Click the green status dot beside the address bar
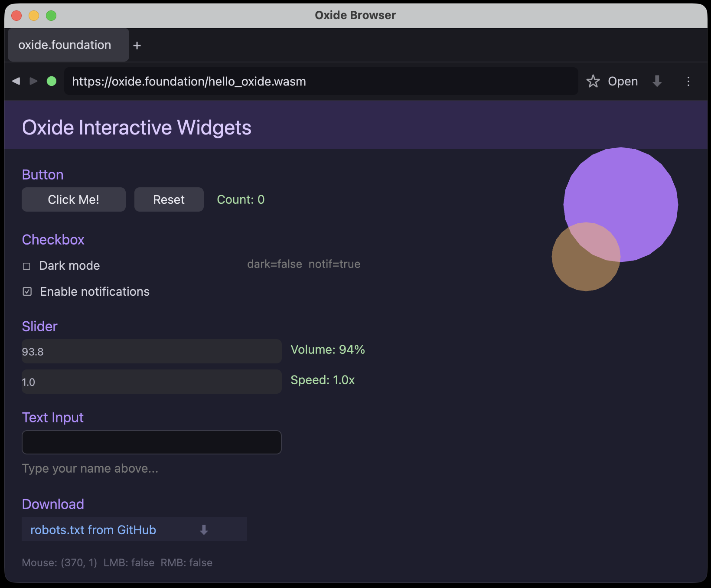Image resolution: width=711 pixels, height=588 pixels. (52, 81)
